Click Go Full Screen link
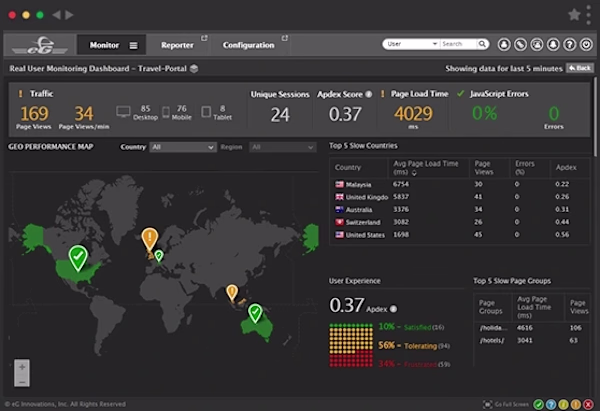The image size is (600, 411). pos(507,404)
